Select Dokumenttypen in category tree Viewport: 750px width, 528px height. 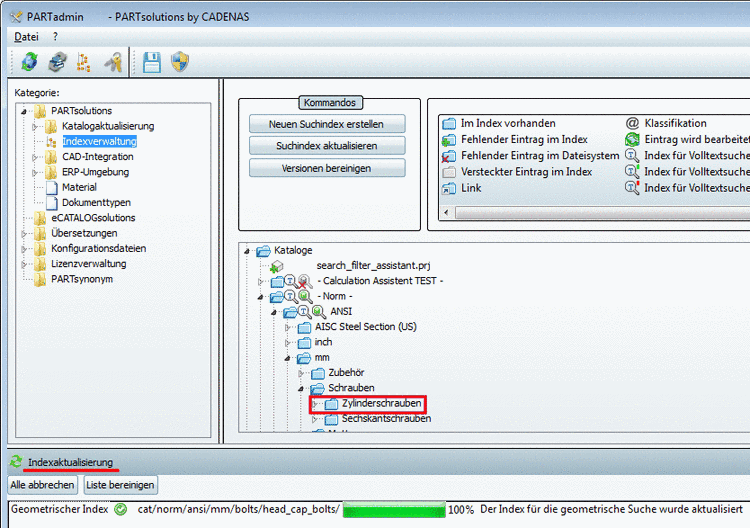pyautogui.click(x=96, y=203)
